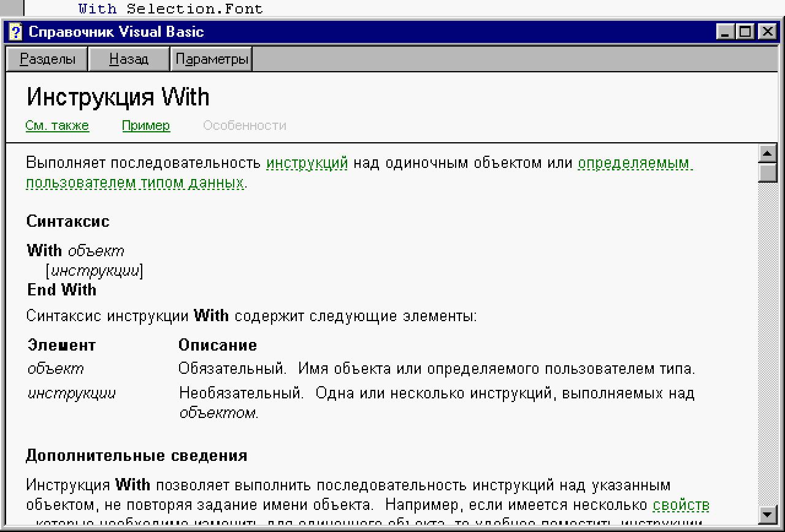Open the инструкций glossary link
The image size is (785, 532).
click(x=307, y=164)
